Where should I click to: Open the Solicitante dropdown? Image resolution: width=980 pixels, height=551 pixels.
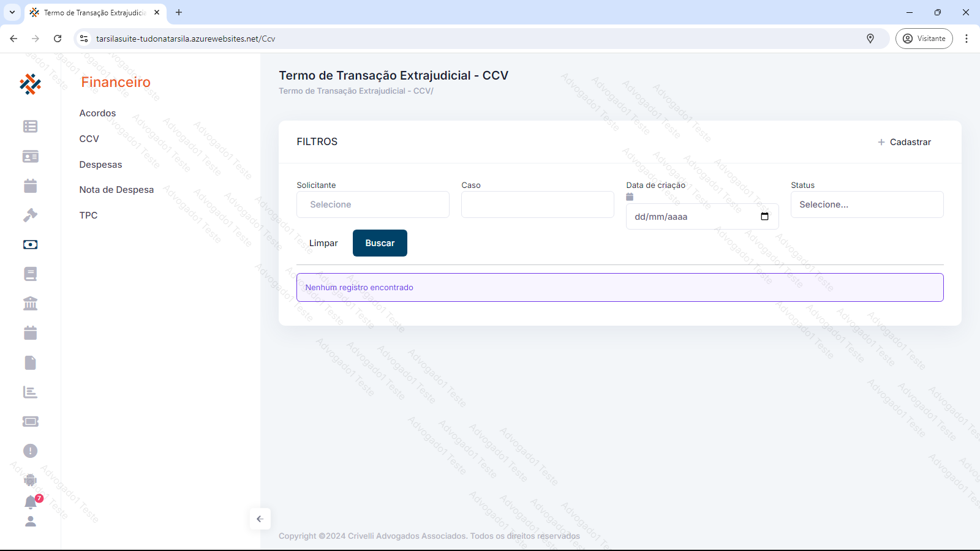pos(372,204)
